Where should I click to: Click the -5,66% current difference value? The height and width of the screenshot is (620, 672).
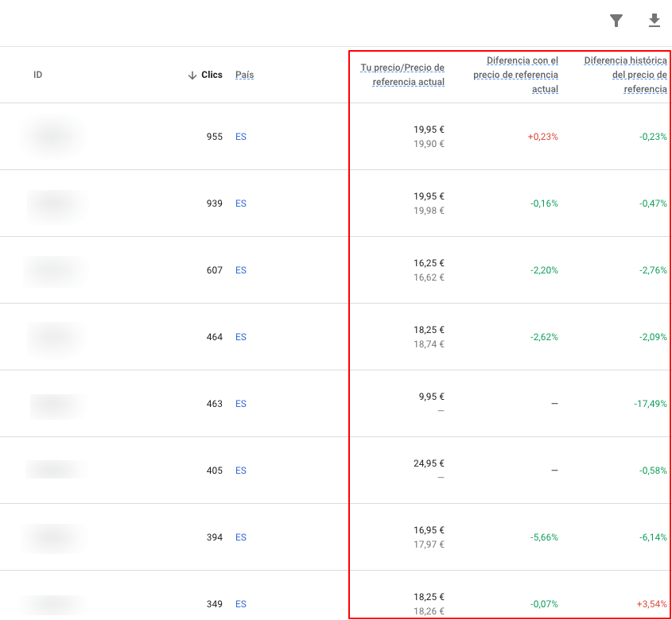(544, 538)
